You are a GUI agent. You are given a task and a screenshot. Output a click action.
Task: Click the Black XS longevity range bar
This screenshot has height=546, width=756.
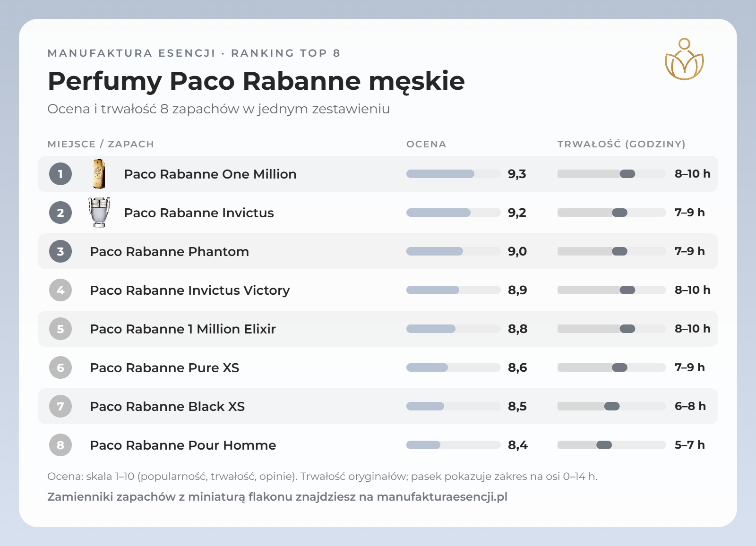pyautogui.click(x=612, y=406)
